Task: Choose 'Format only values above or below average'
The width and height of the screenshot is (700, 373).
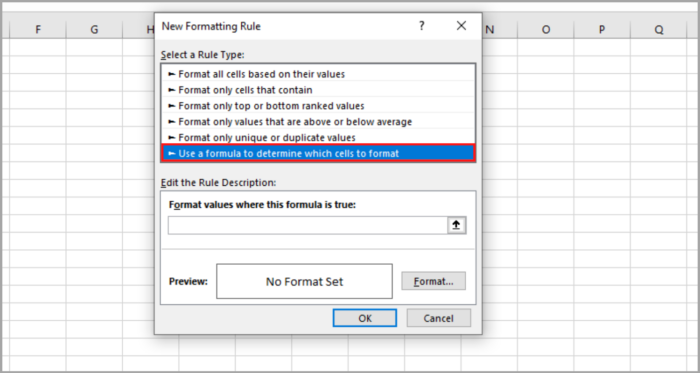Action: 318,121
